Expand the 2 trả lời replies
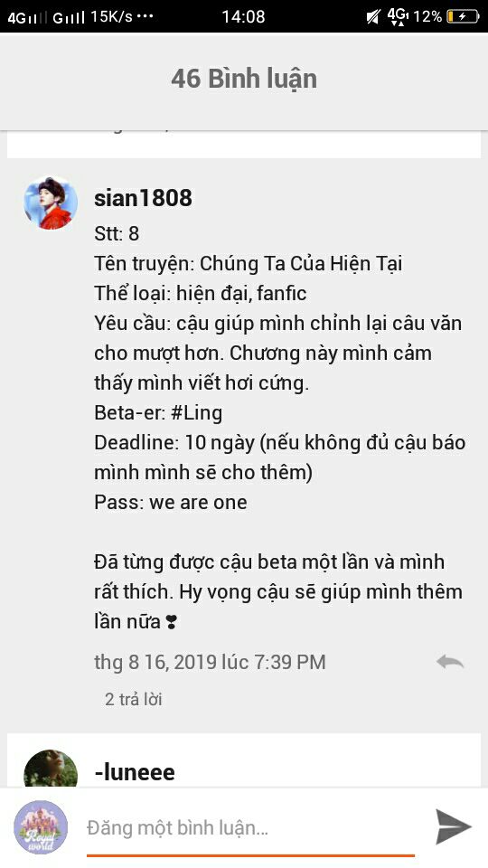488x868 pixels. point(134,699)
